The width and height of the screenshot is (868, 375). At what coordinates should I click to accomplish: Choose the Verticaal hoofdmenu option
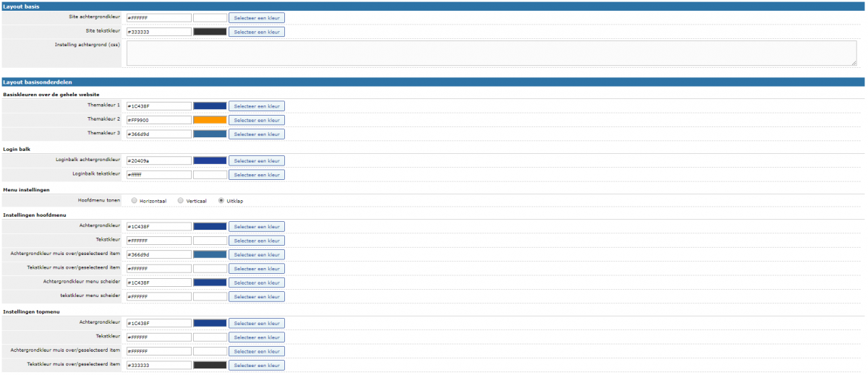180,201
